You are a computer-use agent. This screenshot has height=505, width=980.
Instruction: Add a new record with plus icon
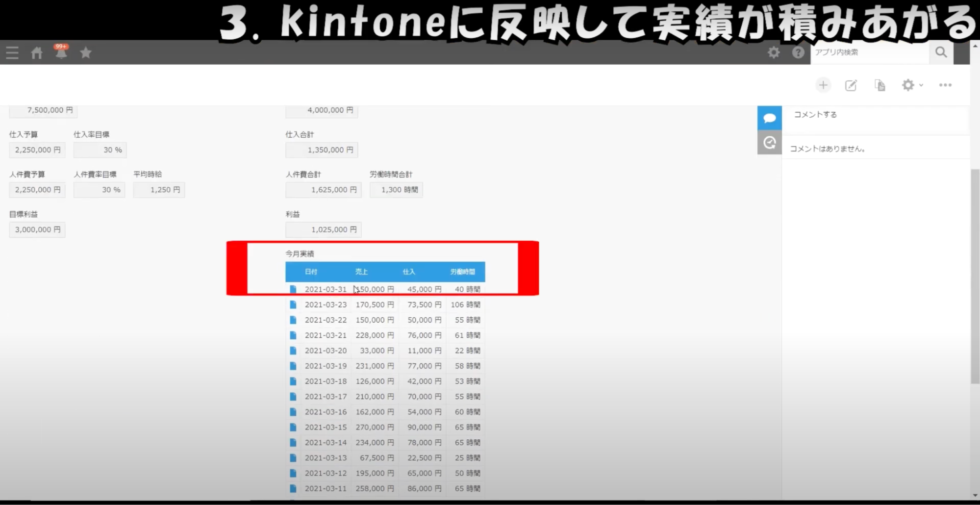[823, 85]
